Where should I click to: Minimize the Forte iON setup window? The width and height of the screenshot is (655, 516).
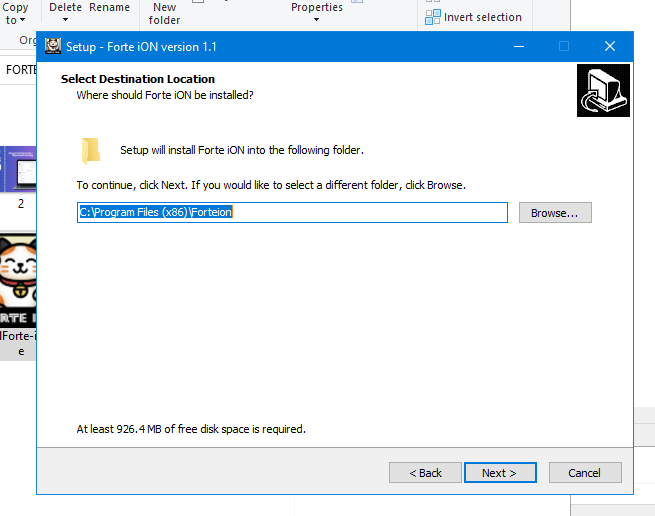pos(518,46)
